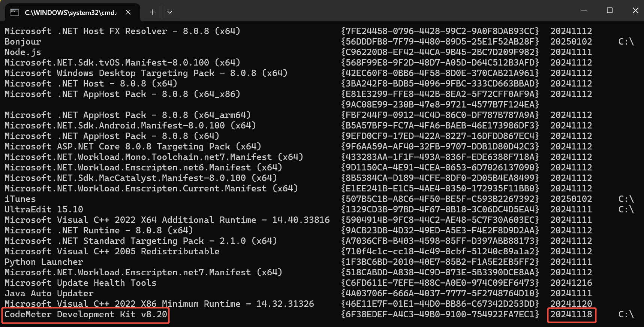Click the UltraEdit 15.10 entry
Image resolution: width=644 pixels, height=327 pixels.
pyautogui.click(x=44, y=210)
